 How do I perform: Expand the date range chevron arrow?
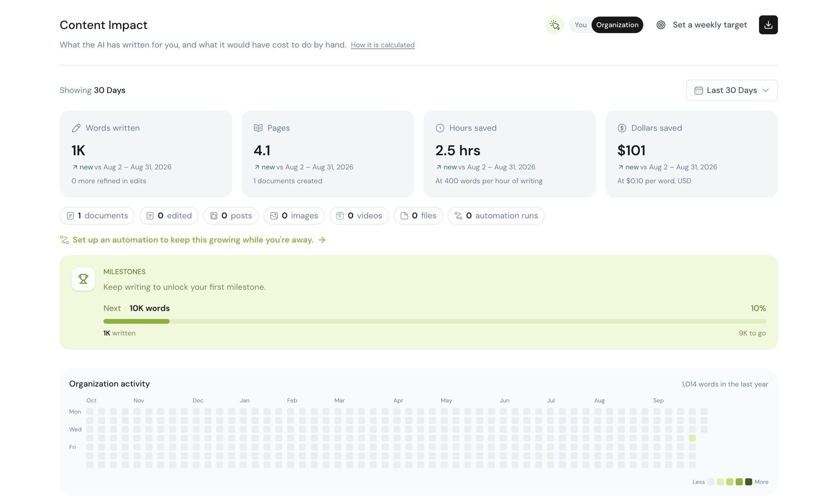765,90
